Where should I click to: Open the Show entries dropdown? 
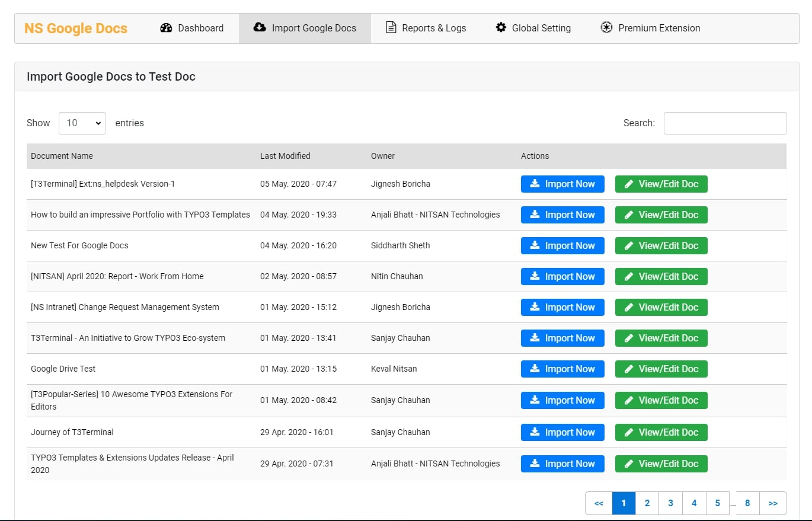(82, 123)
